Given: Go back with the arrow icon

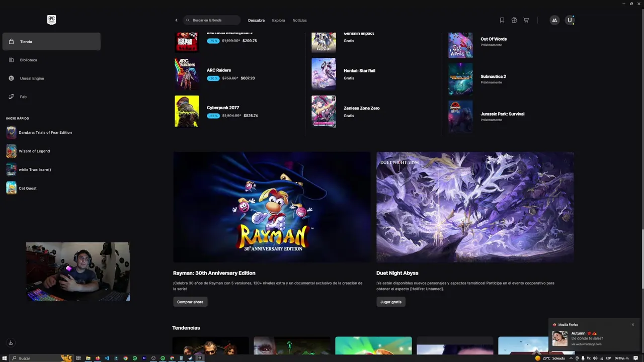Looking at the screenshot, I should (176, 20).
